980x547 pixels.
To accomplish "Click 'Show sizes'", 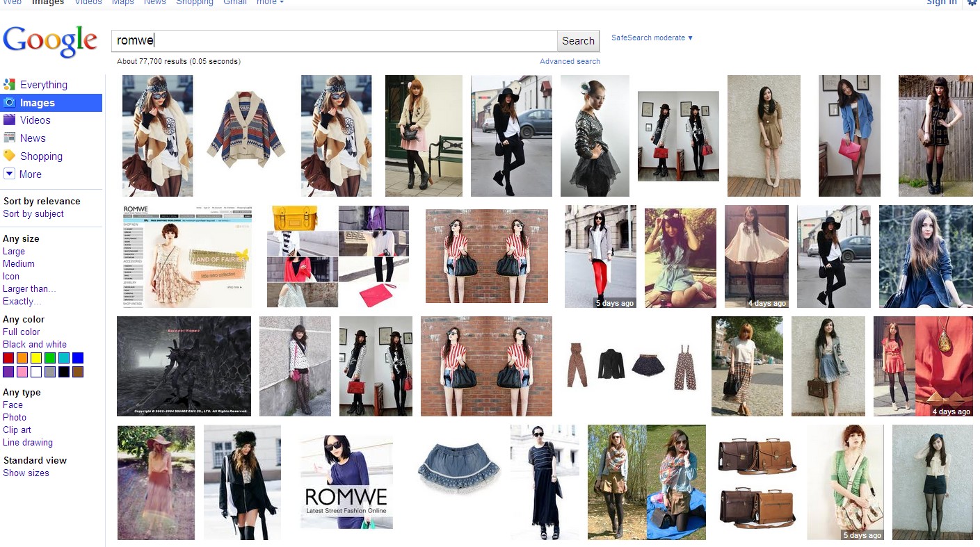I will pyautogui.click(x=26, y=473).
